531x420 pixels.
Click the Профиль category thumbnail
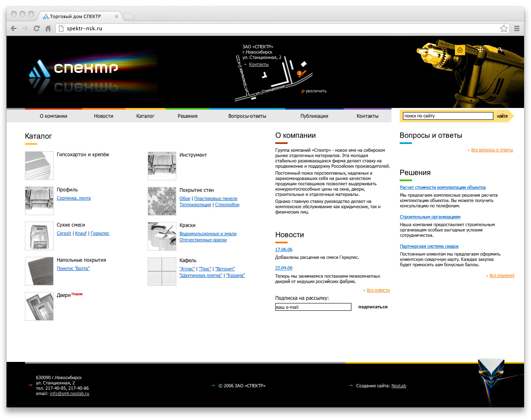[39, 201]
